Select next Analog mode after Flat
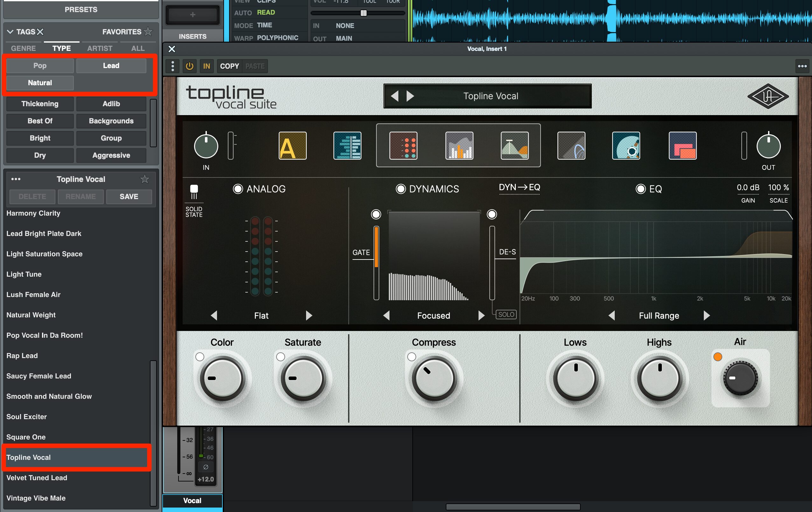 tap(309, 315)
